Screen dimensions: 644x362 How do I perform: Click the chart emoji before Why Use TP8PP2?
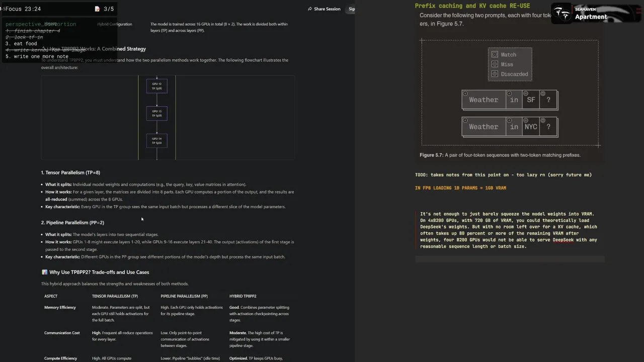click(44, 272)
